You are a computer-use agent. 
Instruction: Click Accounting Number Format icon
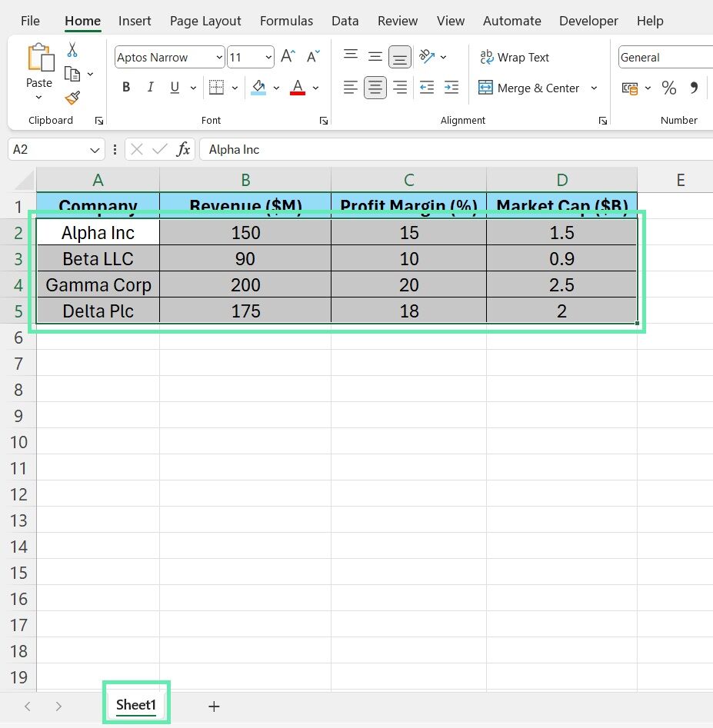630,88
